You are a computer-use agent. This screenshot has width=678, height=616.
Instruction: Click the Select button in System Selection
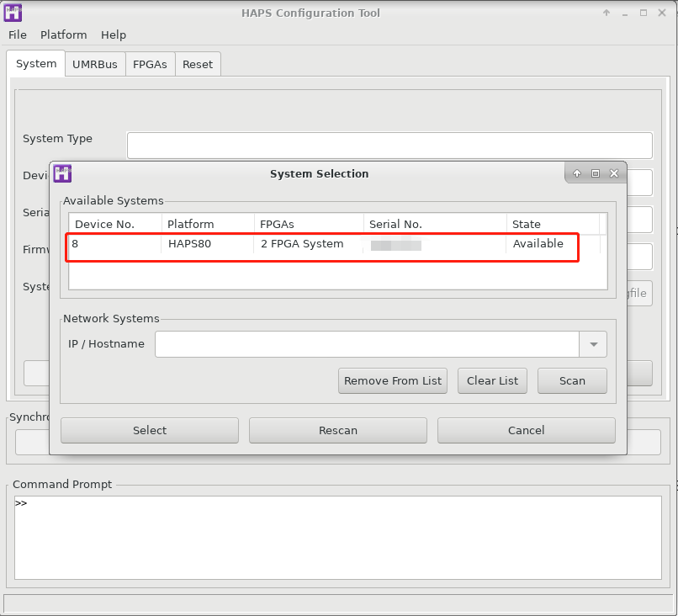tap(150, 430)
